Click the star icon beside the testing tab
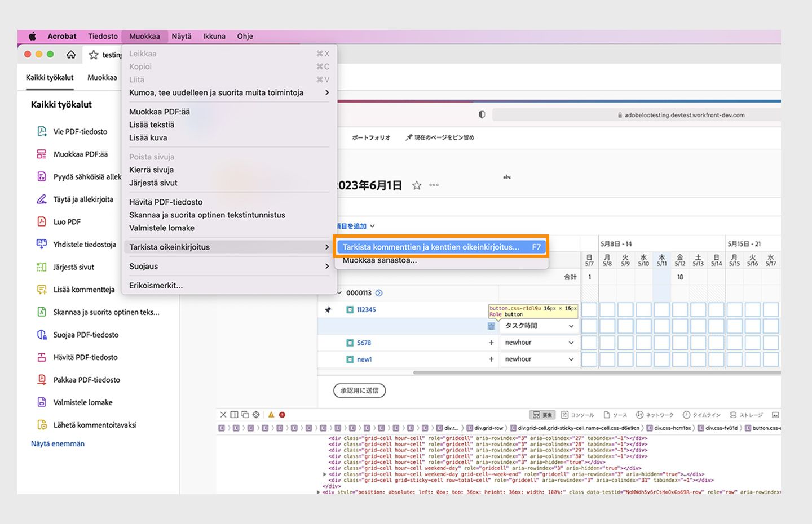Viewport: 812px width, 524px height. [94, 55]
